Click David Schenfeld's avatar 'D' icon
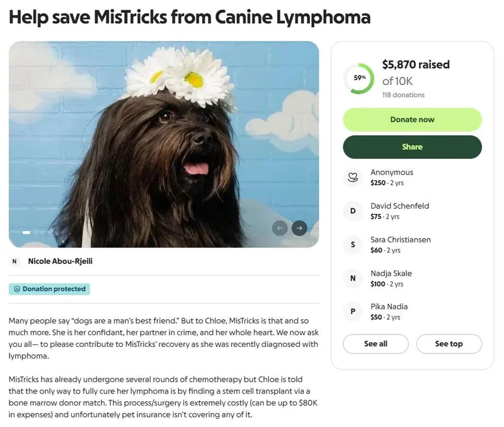Screen dimensions: 504x427 coord(353,211)
